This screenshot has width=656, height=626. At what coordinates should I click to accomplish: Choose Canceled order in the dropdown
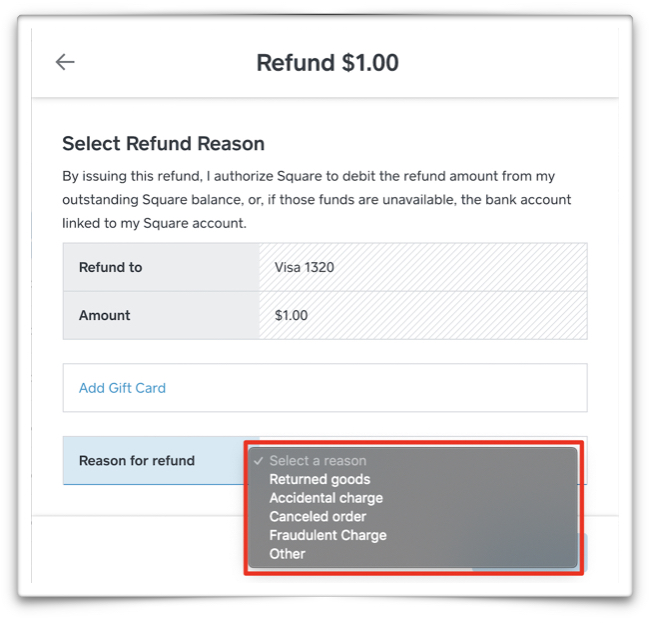(x=318, y=516)
